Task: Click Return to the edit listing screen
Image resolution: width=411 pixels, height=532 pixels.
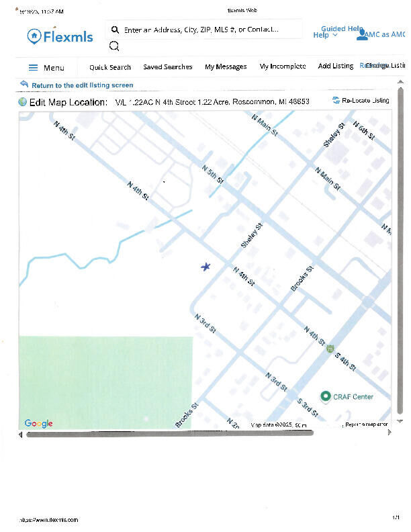Action: [x=82, y=85]
